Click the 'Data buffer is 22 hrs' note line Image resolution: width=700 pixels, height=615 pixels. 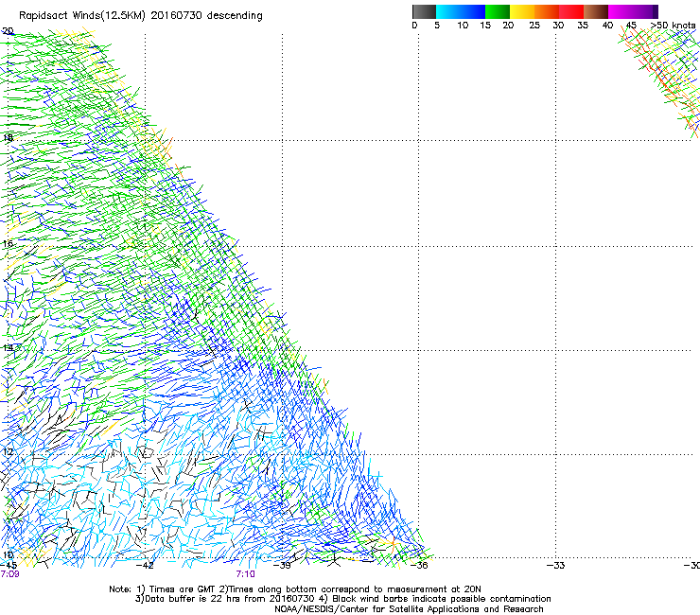342,599
